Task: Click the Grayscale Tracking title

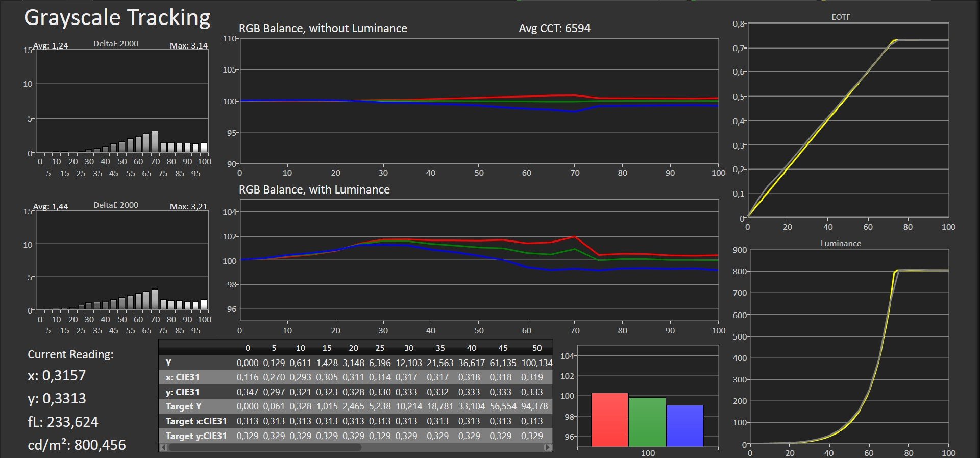Action: click(x=117, y=18)
